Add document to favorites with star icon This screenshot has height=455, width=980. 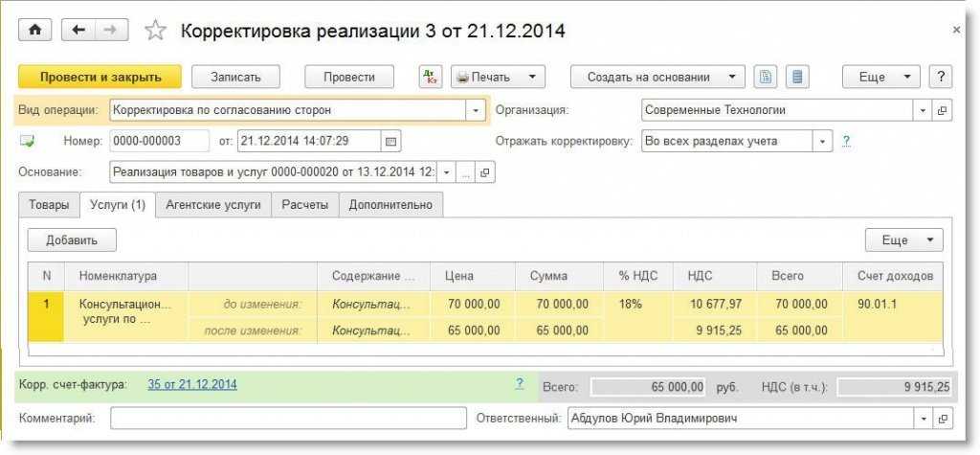[155, 31]
